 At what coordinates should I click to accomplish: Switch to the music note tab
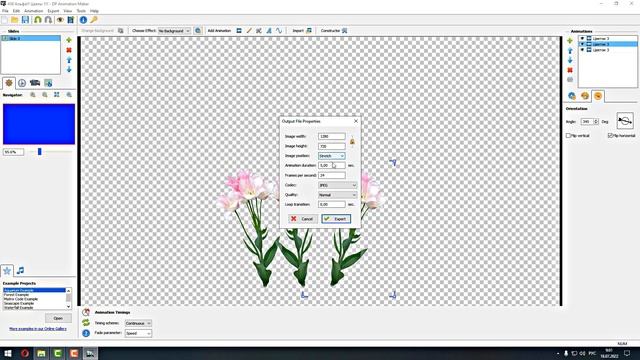pos(20,270)
